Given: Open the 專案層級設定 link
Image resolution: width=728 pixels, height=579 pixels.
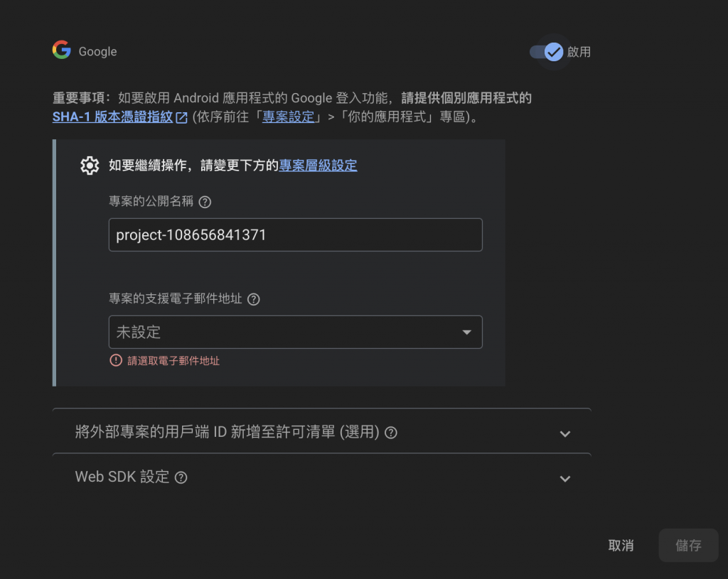Looking at the screenshot, I should pyautogui.click(x=318, y=166).
